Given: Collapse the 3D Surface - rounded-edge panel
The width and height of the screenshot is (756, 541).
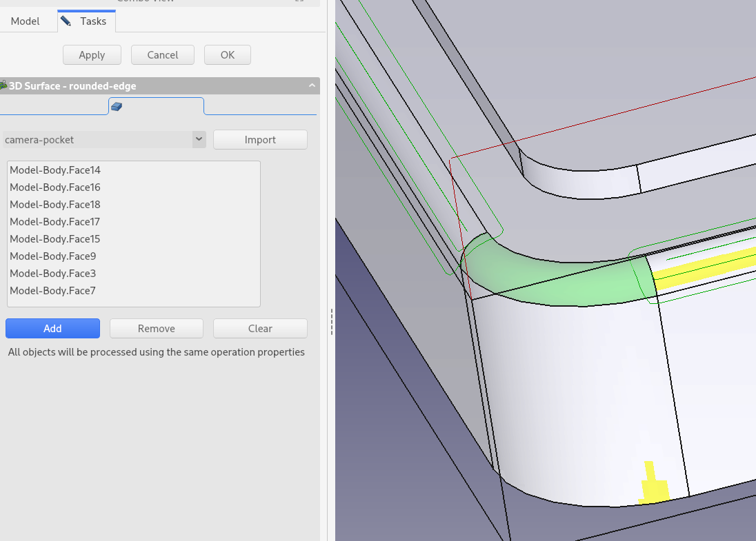Looking at the screenshot, I should click(312, 86).
